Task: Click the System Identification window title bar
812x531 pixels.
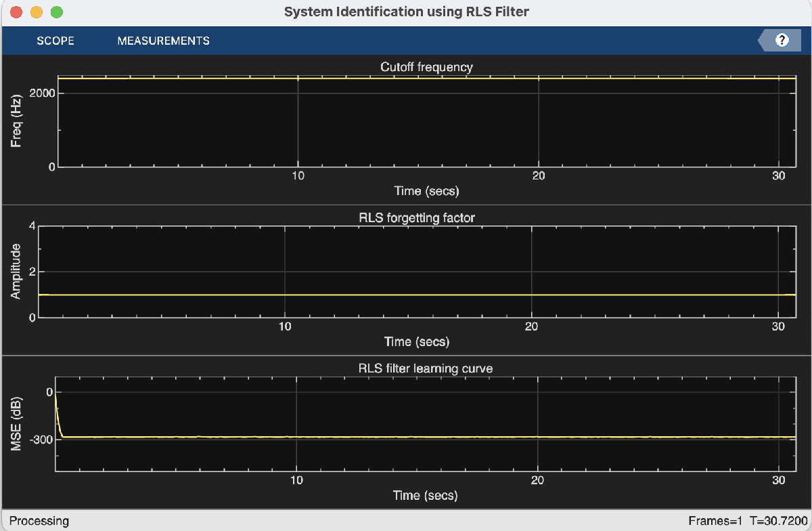Action: 406,12
